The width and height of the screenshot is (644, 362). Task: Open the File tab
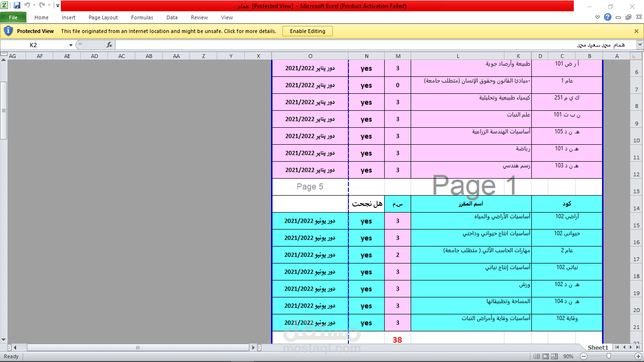coord(13,17)
